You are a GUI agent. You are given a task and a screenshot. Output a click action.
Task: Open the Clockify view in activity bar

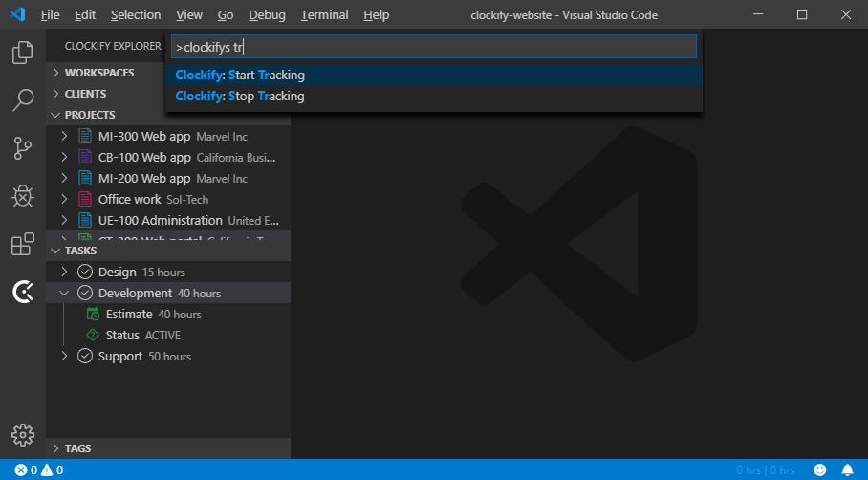(23, 292)
